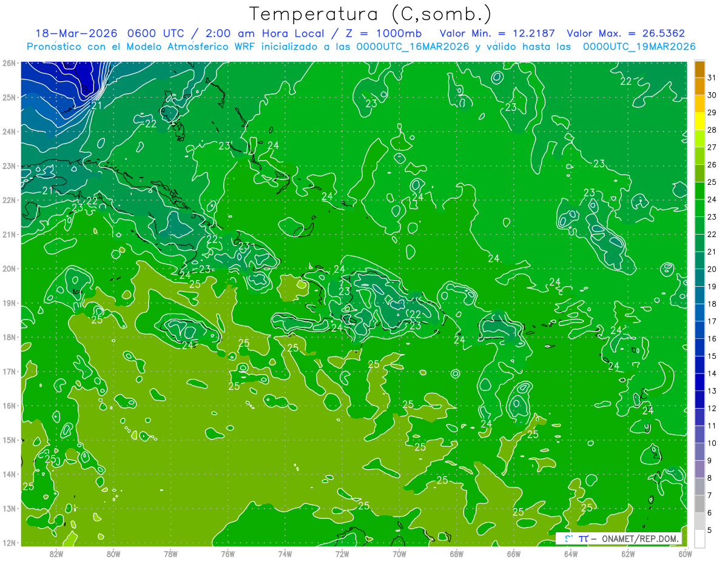
Task: Select the white swatch below legend 5
Action: [699, 538]
